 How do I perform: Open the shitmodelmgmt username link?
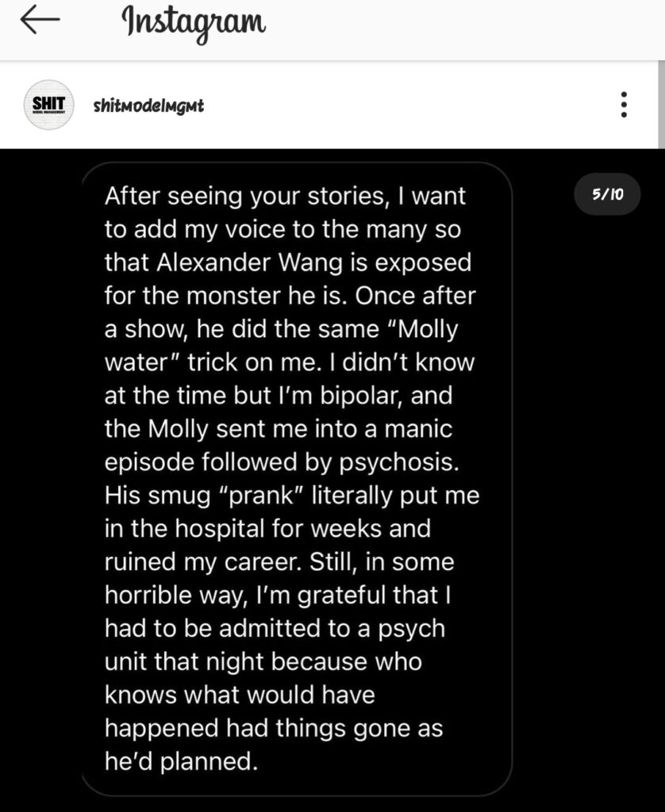(x=148, y=105)
